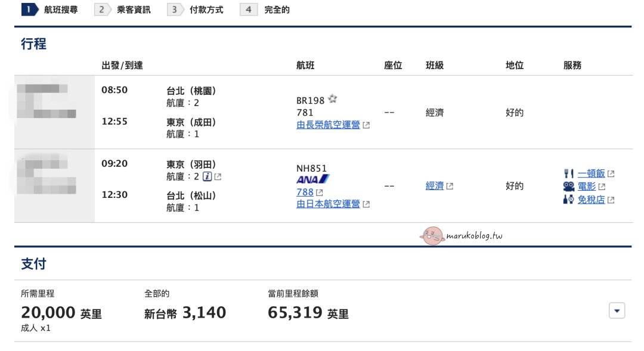Viewport: 644px width, 351px height.
Task: Click flight number NH851
Action: (x=312, y=168)
